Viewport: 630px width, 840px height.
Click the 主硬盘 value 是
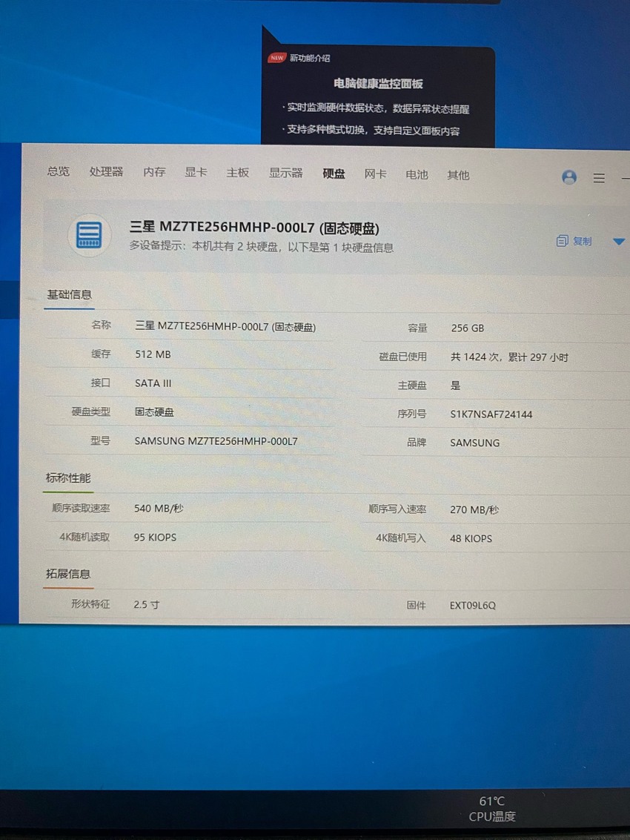(x=455, y=386)
